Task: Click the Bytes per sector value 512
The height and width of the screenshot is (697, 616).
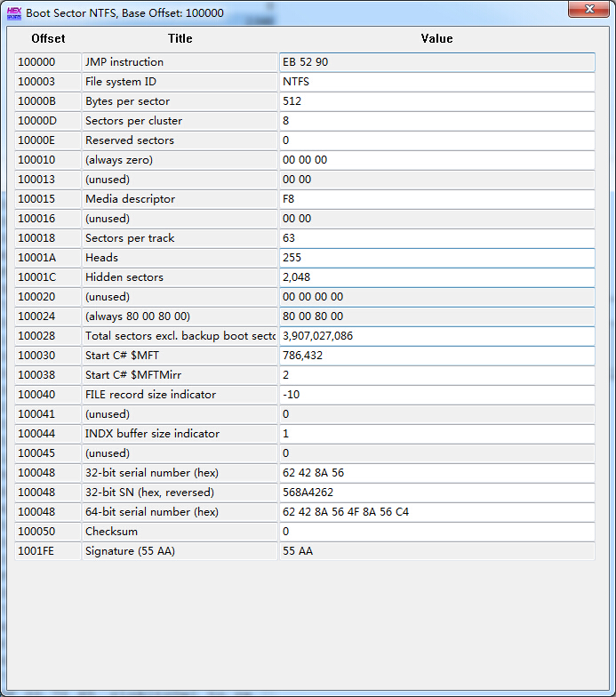Action: point(436,101)
